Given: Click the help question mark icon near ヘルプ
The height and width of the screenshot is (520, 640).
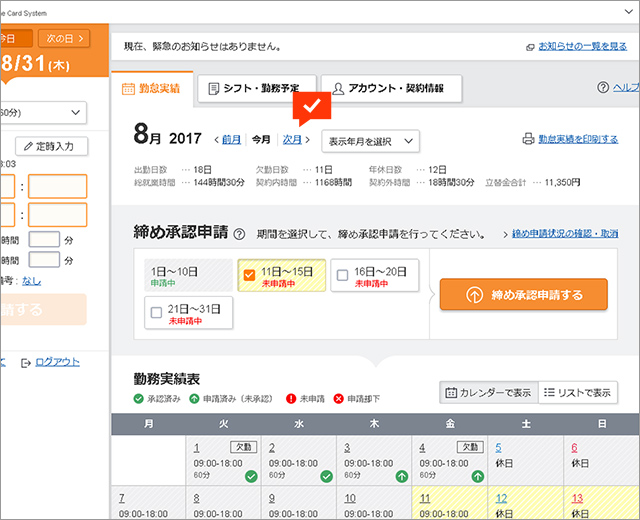Looking at the screenshot, I should coord(602,88).
